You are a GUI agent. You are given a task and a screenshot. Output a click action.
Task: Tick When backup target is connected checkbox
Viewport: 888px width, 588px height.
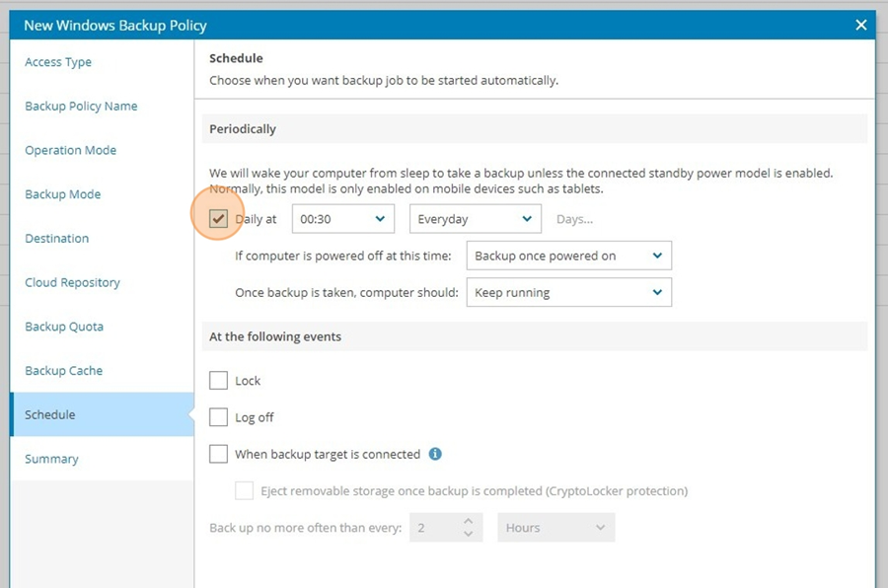click(x=219, y=454)
